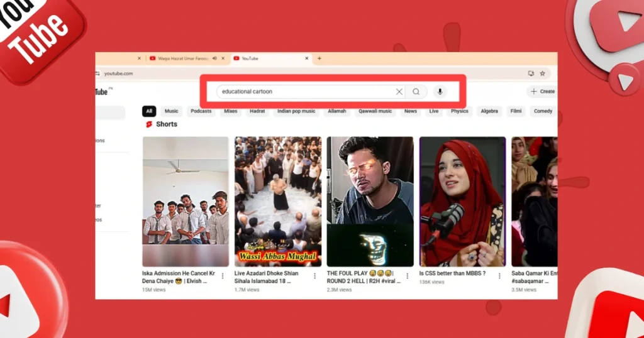Bookmark this page using the star icon
644x338 pixels.
[x=542, y=74]
